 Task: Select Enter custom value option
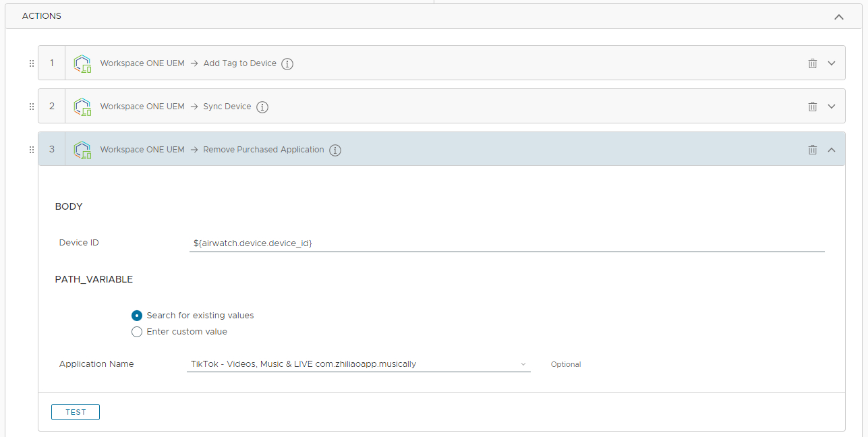[137, 332]
